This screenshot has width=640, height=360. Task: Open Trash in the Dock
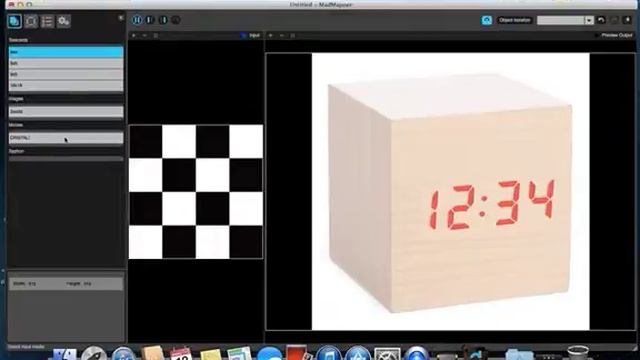pyautogui.click(x=578, y=353)
